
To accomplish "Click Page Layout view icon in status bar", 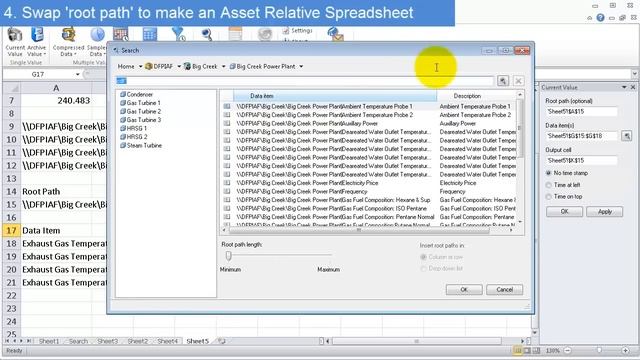I will 527,351.
